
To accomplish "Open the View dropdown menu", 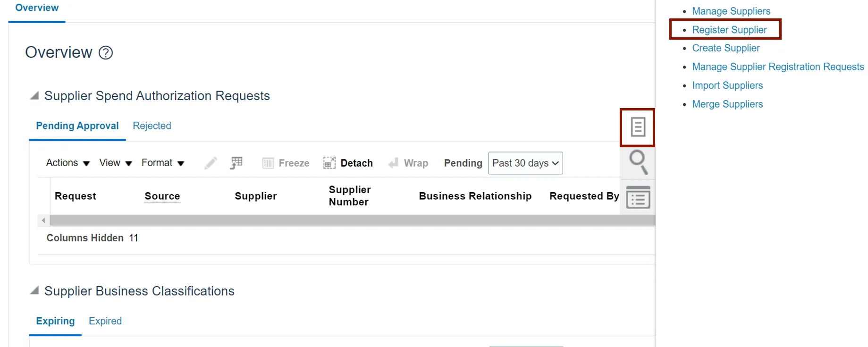I will point(116,163).
